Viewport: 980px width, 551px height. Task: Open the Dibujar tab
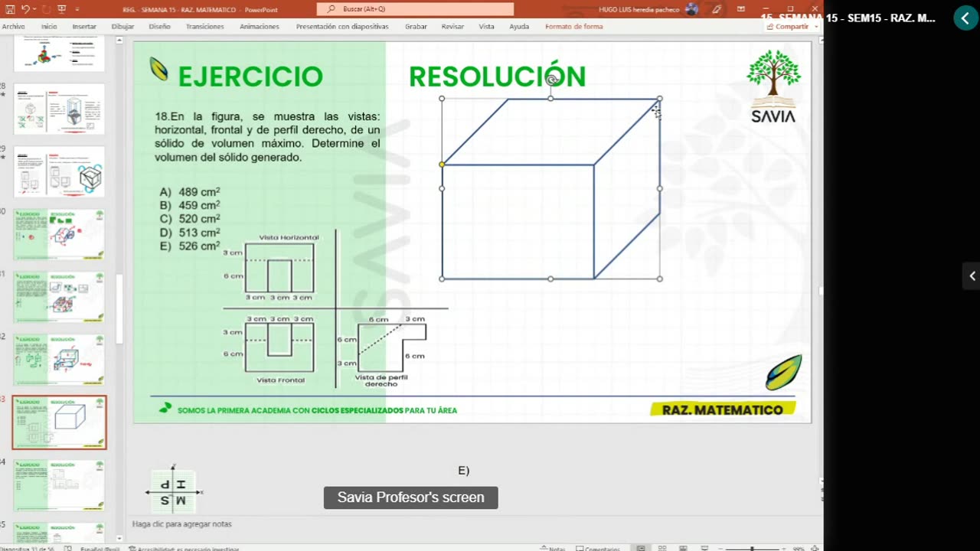[122, 26]
